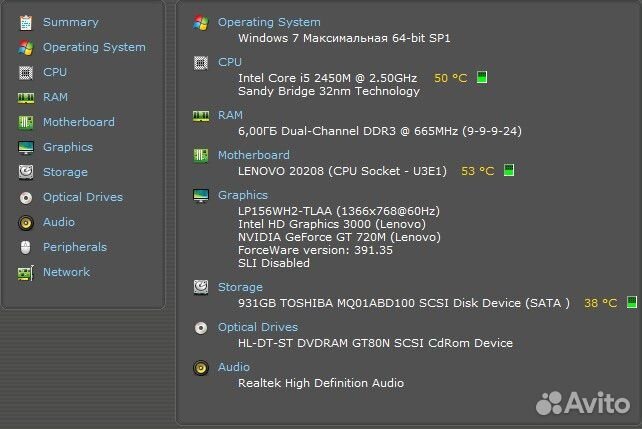Click '931GB TOSHIBA MQ01ABD100 SCSI Disk Device' text

tap(380, 303)
